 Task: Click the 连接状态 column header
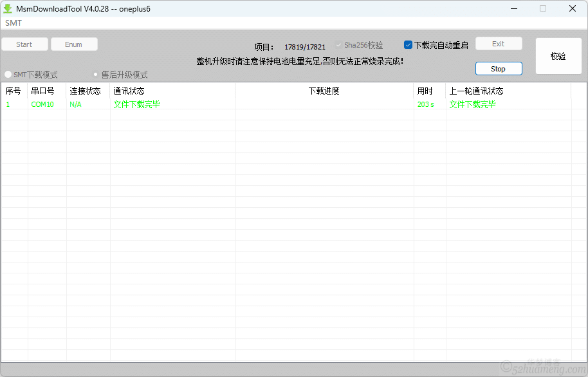87,91
